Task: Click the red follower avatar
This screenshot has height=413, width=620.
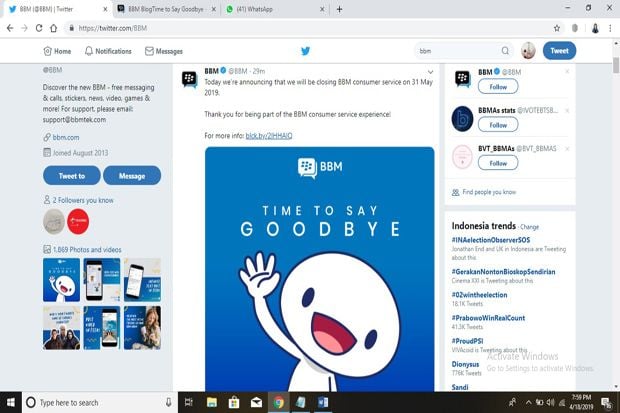Action: pos(78,221)
